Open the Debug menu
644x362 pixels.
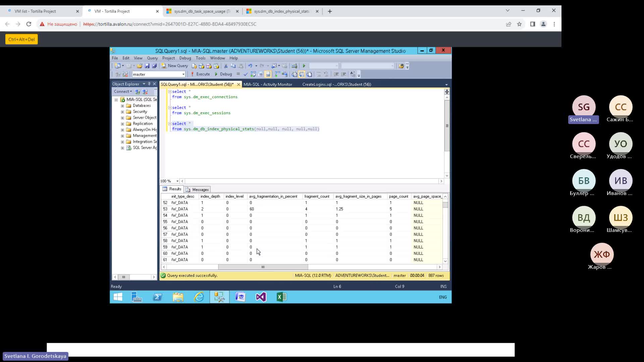click(185, 58)
